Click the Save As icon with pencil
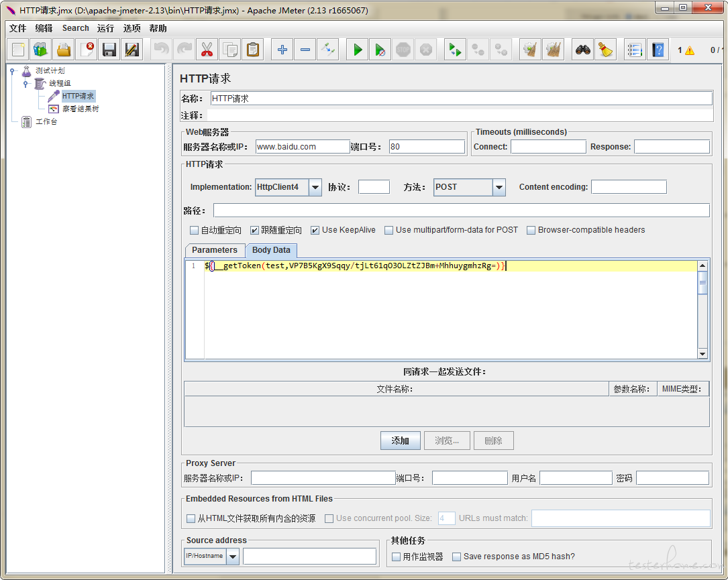The image size is (728, 580). point(132,50)
